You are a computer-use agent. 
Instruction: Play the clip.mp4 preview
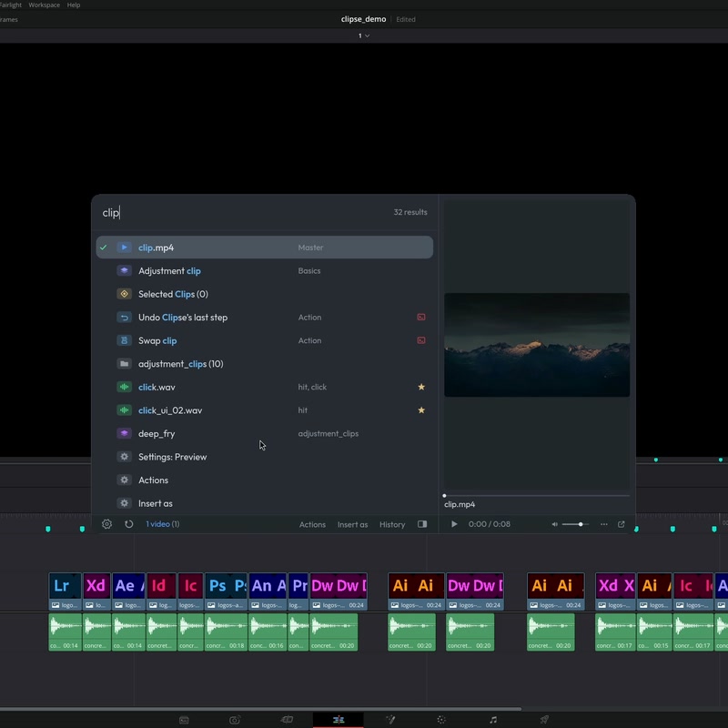(454, 524)
